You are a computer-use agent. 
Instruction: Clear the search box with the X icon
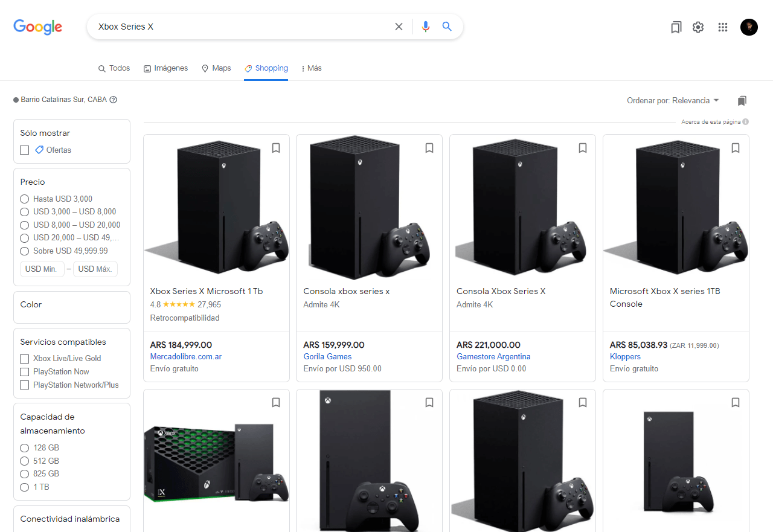(399, 27)
